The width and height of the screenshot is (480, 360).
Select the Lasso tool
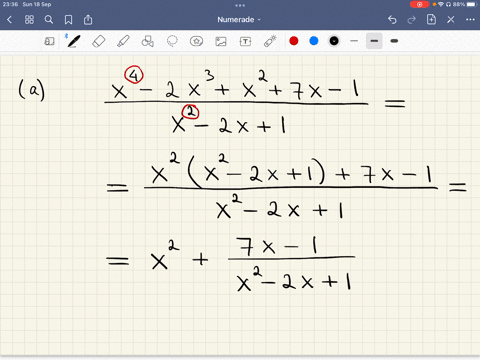(x=172, y=41)
